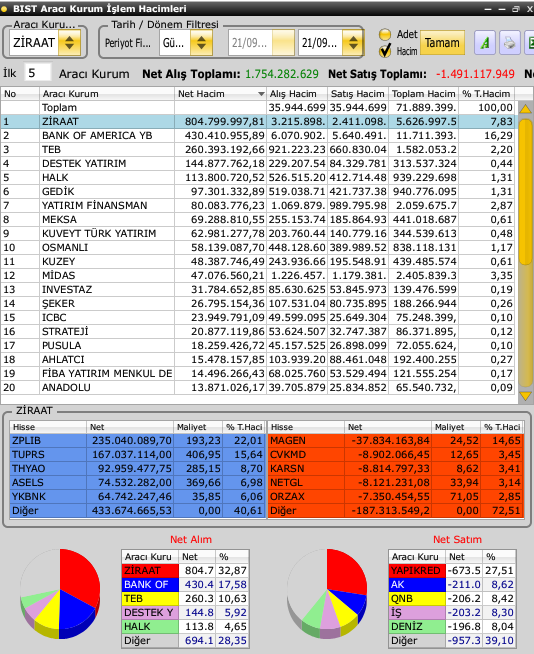534x654 pixels.
Task: Click ASELS in the buy-side stock list
Action: tap(28, 483)
